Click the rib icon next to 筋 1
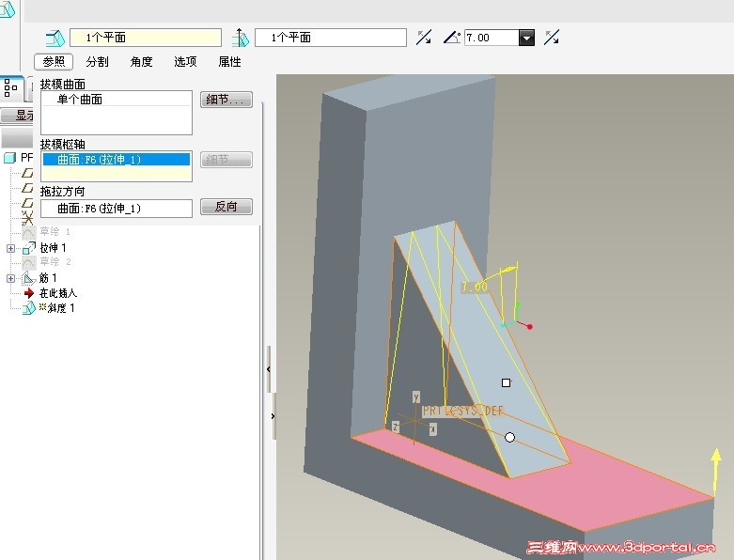Screen dimensions: 734x560 [28, 278]
